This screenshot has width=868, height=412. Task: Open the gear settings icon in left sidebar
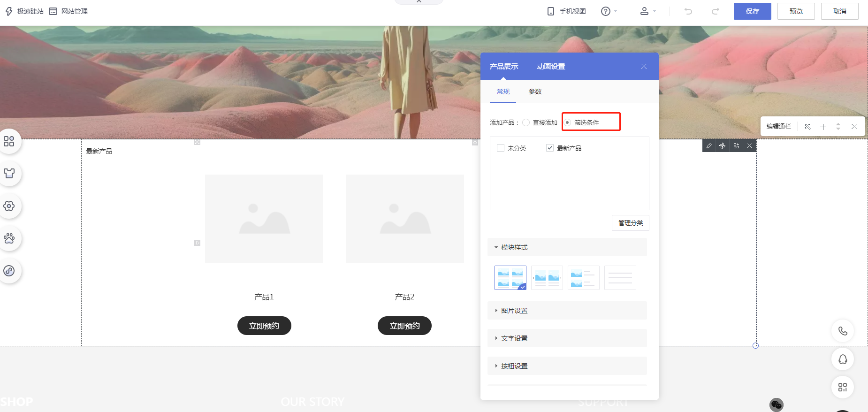point(9,206)
